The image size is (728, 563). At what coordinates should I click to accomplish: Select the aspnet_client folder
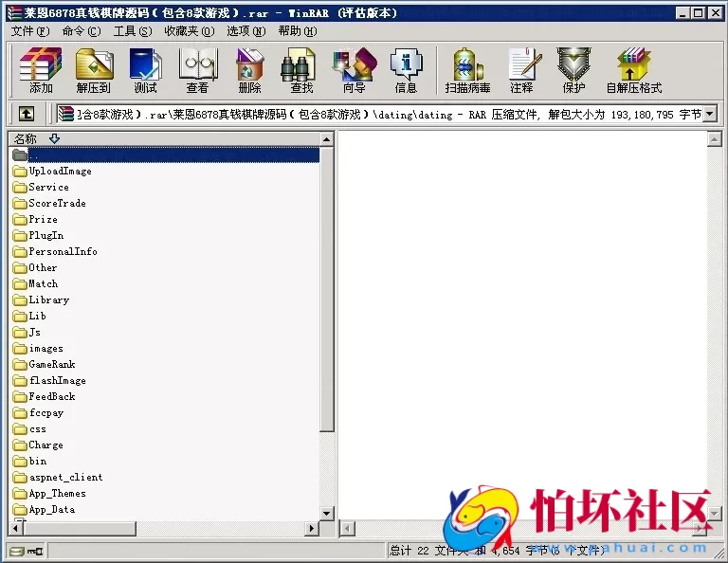tap(64, 478)
